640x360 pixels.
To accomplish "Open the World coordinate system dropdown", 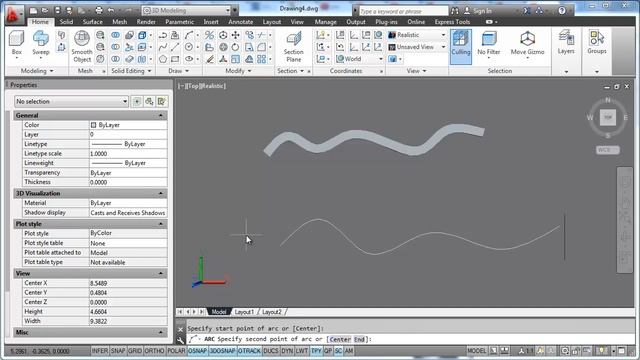I will click(x=360, y=59).
